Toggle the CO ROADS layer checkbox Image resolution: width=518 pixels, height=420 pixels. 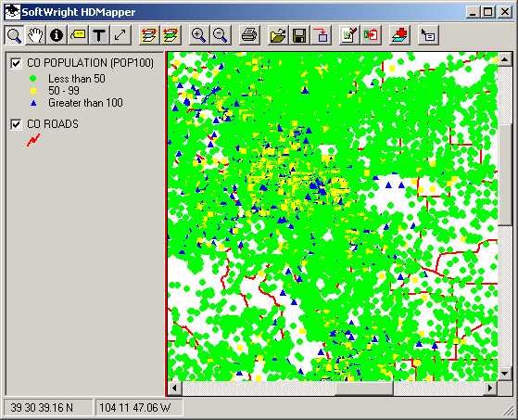(x=16, y=124)
